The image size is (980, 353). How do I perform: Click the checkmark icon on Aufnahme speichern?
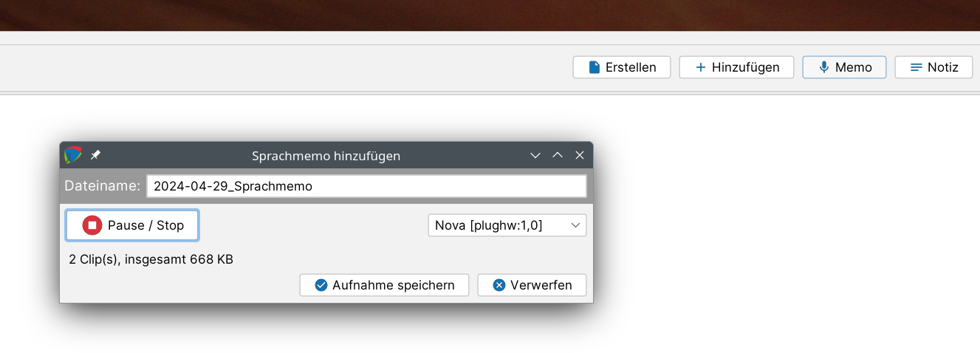click(321, 285)
